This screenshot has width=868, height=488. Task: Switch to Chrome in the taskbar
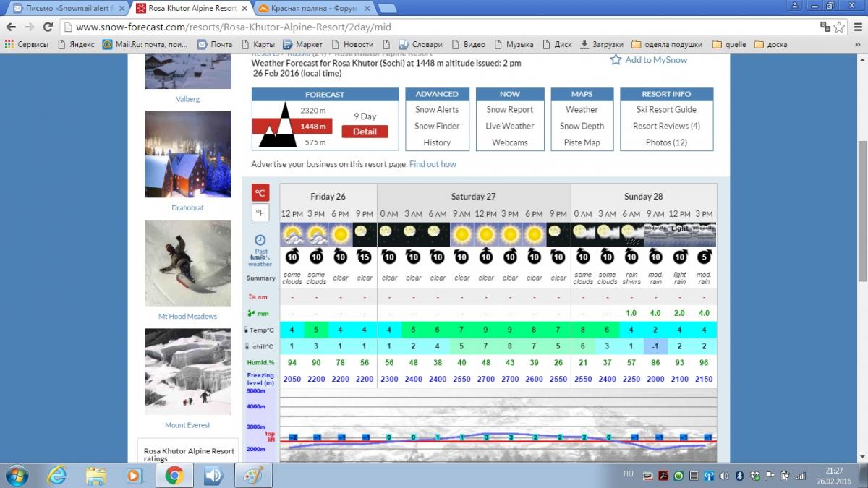point(174,476)
